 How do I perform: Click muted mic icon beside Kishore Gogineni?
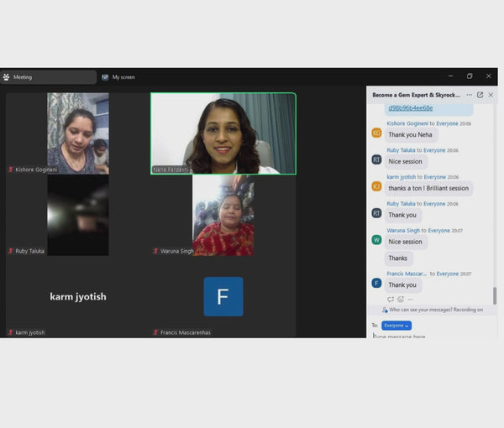[x=11, y=170]
